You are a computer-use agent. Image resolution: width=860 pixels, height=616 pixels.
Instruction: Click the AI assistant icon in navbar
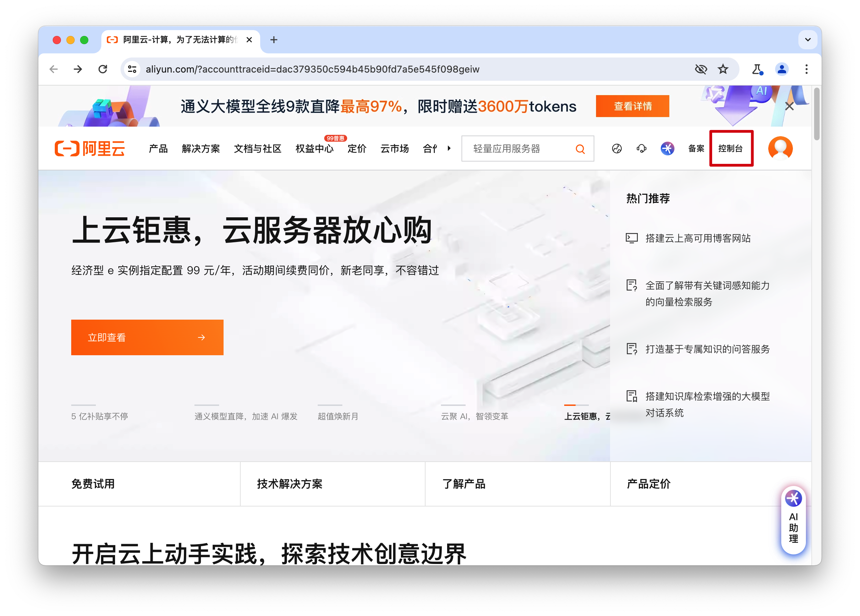coord(667,149)
